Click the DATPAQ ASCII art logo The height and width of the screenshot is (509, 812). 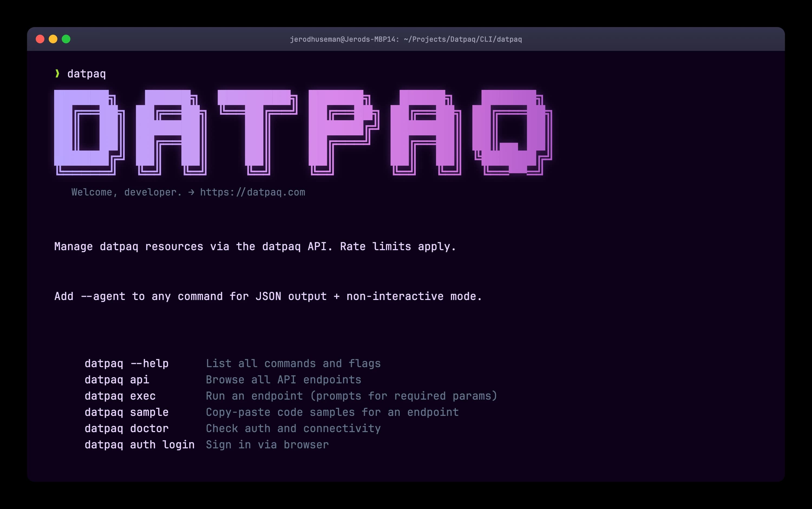coord(303,133)
